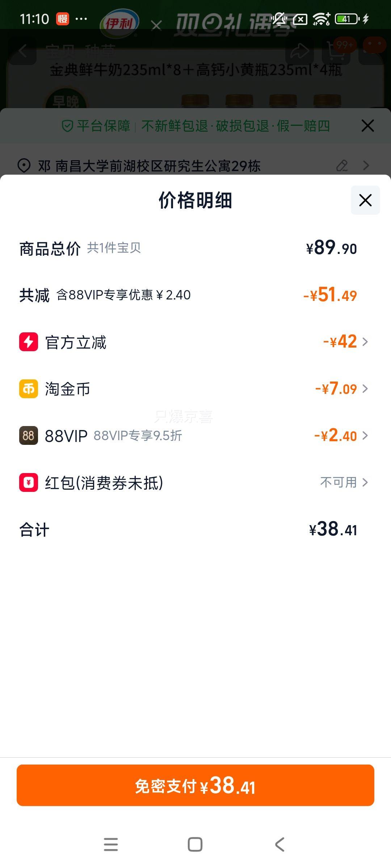Open the 88VIP专享9.5折 discount row
391x868 pixels.
click(138, 436)
